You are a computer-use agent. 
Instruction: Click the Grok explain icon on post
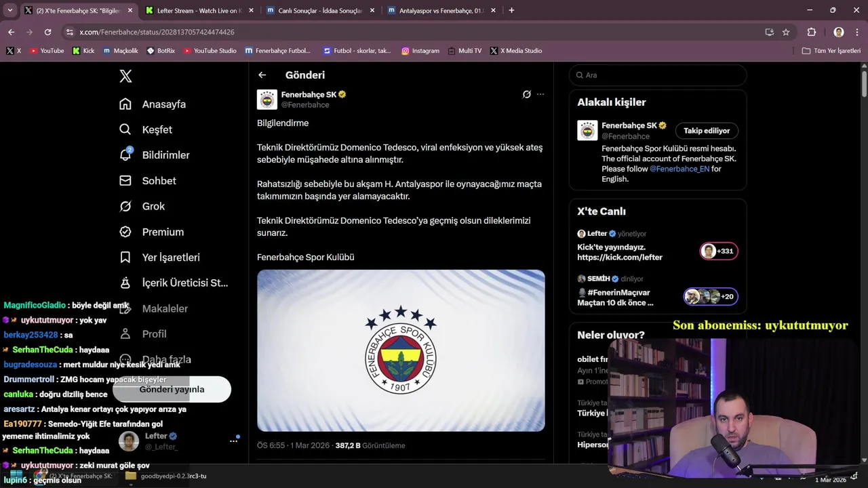coord(526,94)
